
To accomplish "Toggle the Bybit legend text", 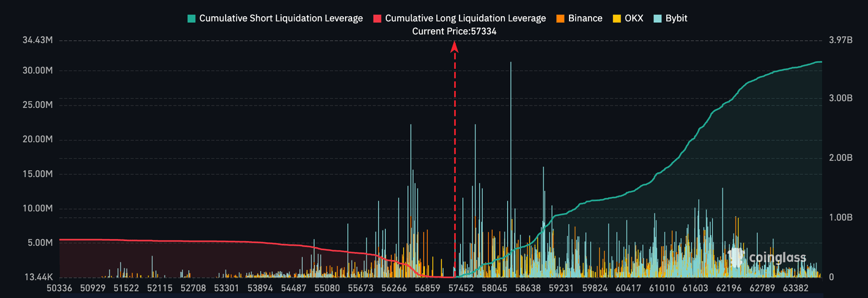I will tap(676, 18).
